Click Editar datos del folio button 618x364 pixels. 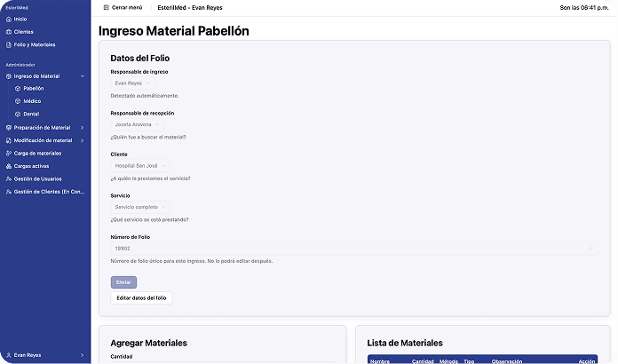coord(141,298)
